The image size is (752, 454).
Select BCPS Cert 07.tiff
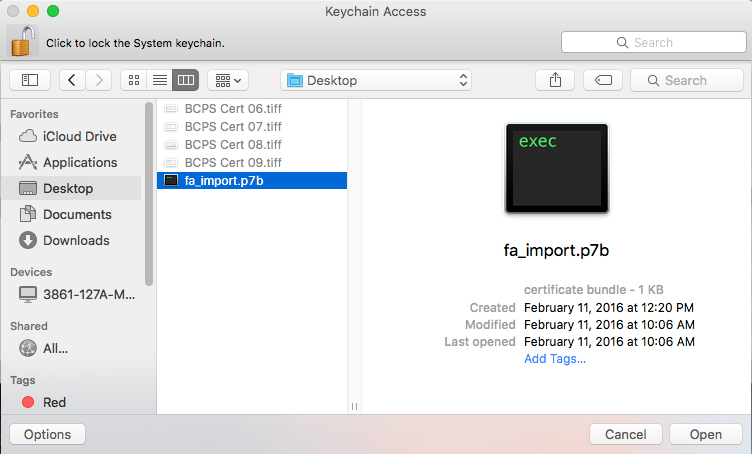pyautogui.click(x=252, y=127)
